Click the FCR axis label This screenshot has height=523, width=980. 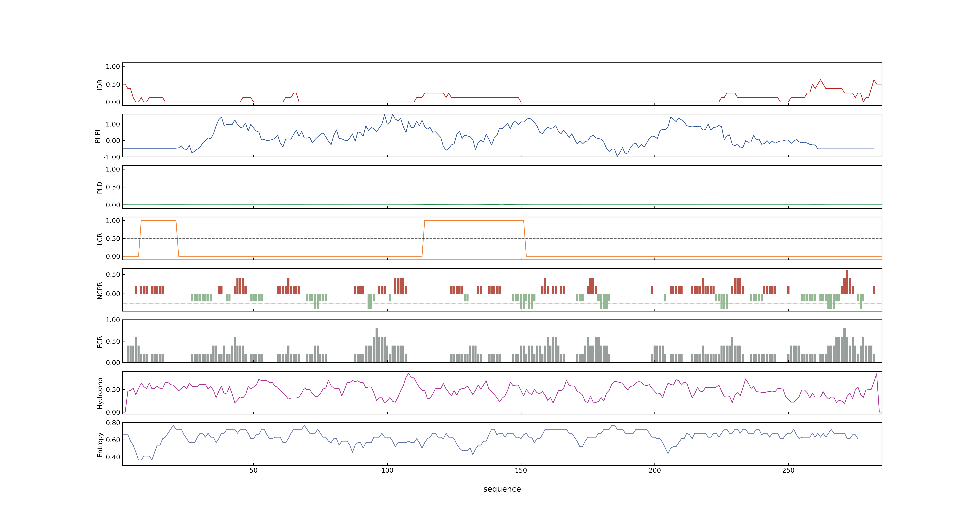pos(100,341)
